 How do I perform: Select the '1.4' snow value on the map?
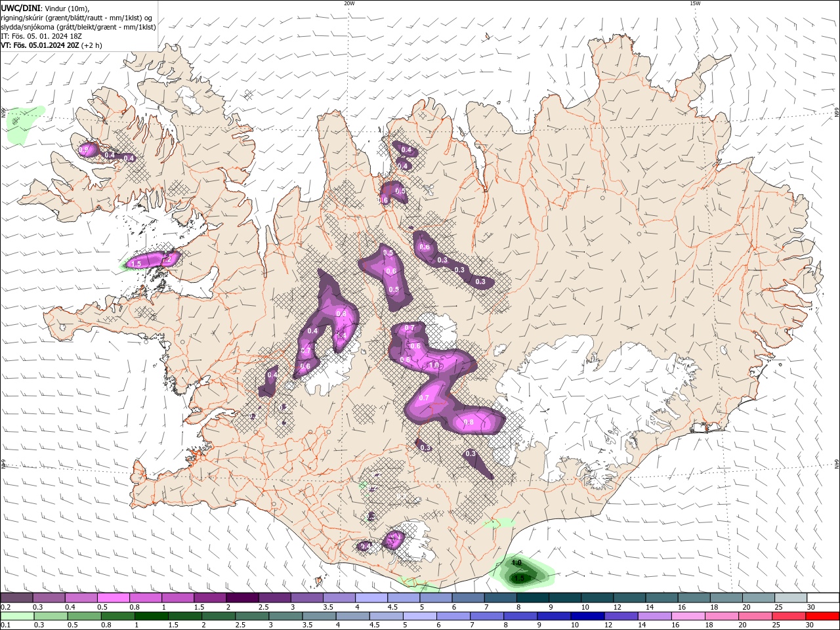point(341,335)
